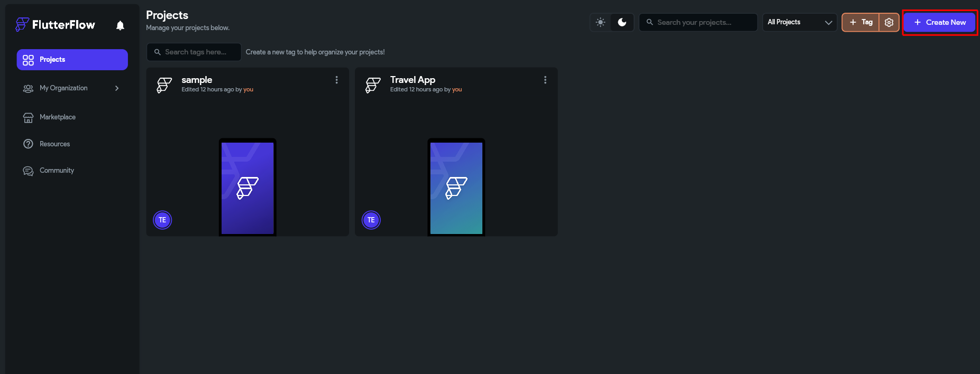This screenshot has width=980, height=374.
Task: Open tag settings gear icon
Action: (x=889, y=22)
